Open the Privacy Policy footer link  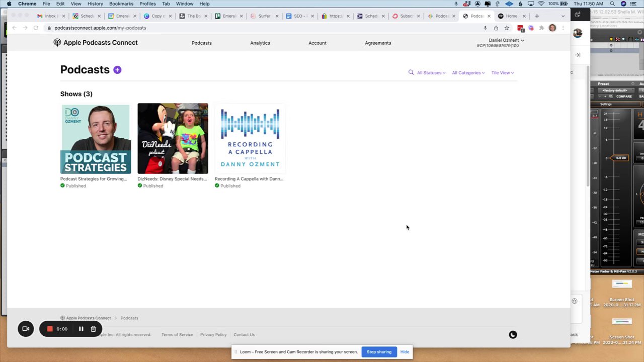click(x=213, y=335)
